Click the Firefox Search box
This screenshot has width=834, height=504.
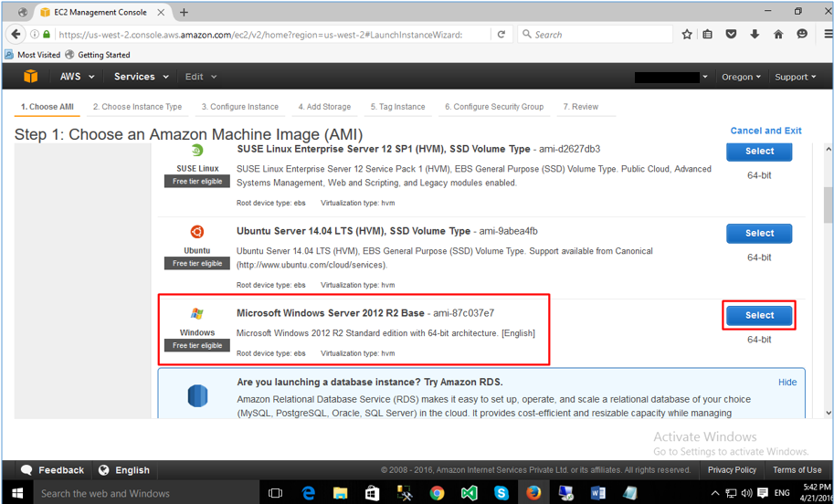tap(596, 35)
